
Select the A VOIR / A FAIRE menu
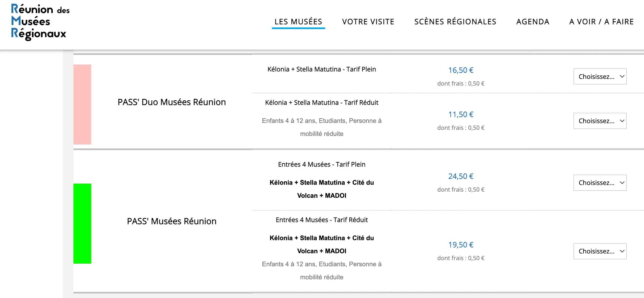click(601, 22)
